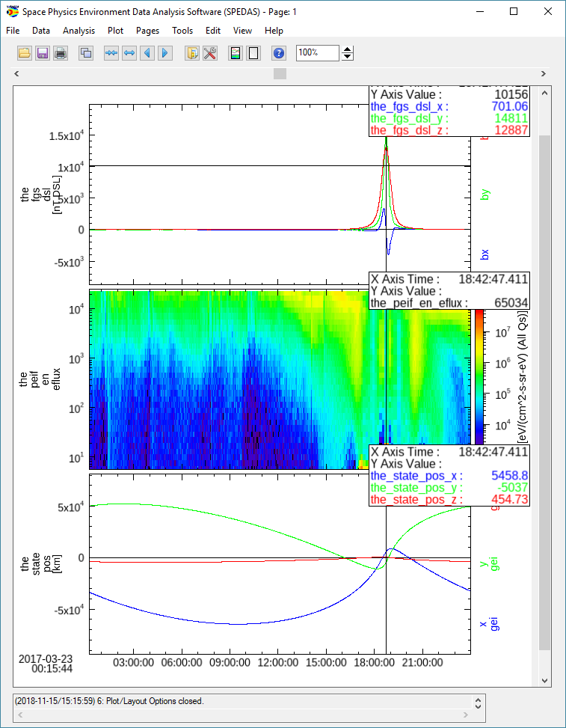Click the 100% zoom input field

point(317,53)
